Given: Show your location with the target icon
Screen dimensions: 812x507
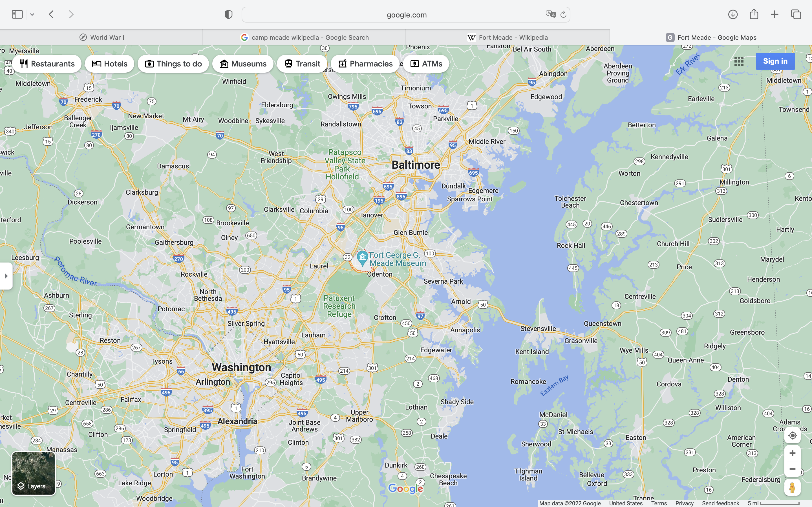Looking at the screenshot, I should (792, 435).
